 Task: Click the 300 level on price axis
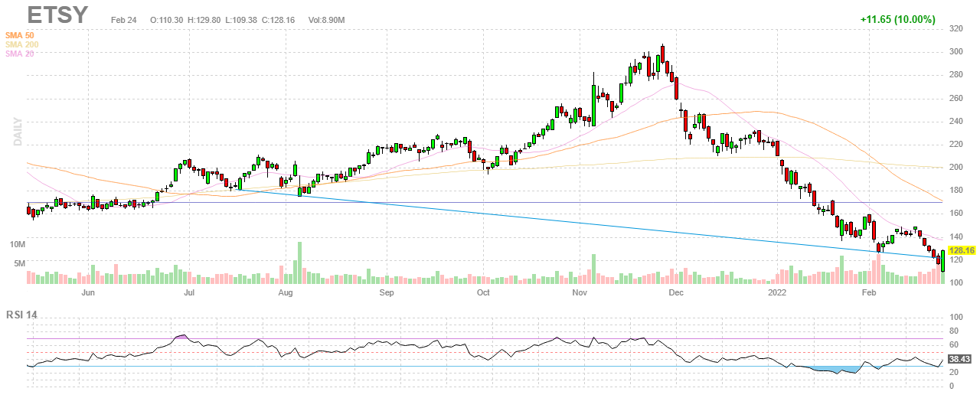point(956,52)
